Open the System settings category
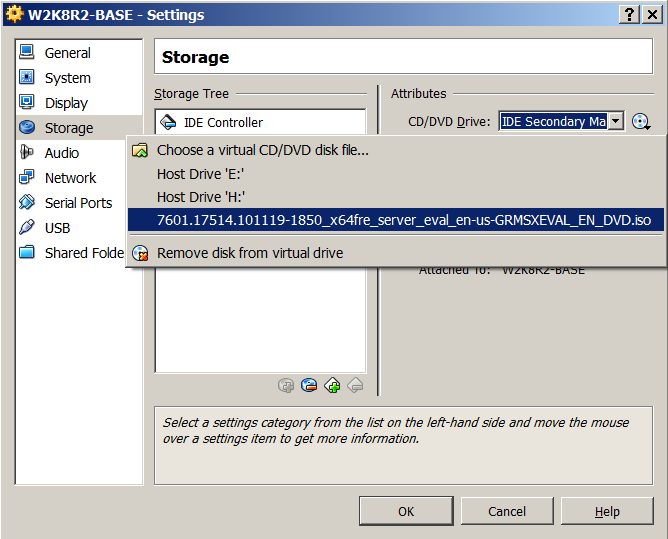This screenshot has width=668, height=539. click(79, 78)
